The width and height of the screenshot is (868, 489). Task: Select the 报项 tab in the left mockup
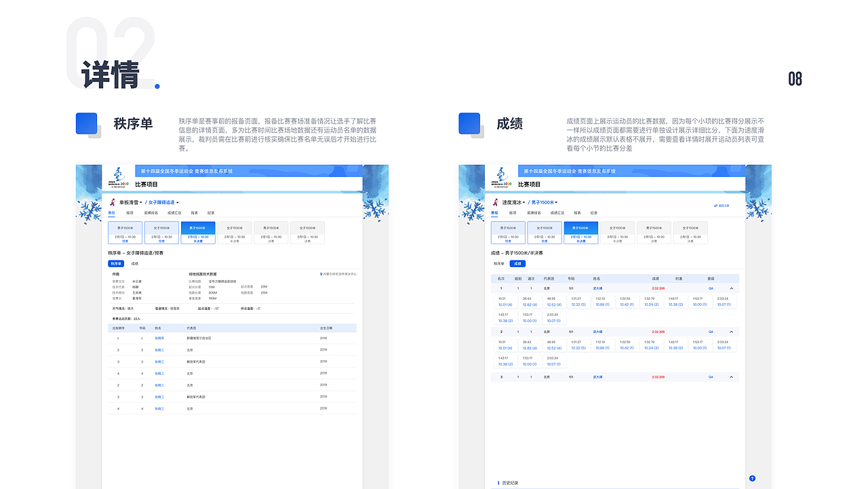130,213
